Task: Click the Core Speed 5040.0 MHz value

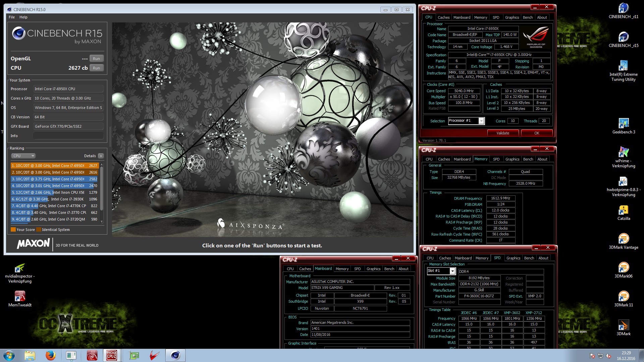Action: pyautogui.click(x=464, y=91)
